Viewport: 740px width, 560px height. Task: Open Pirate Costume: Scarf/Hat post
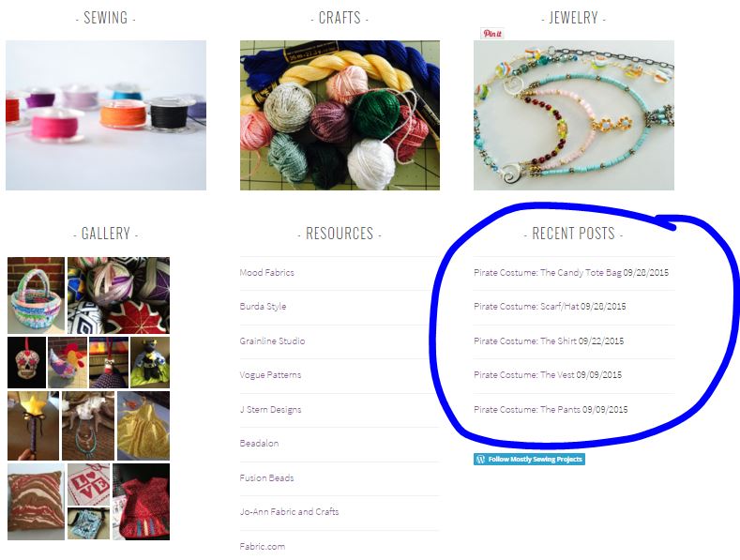526,306
